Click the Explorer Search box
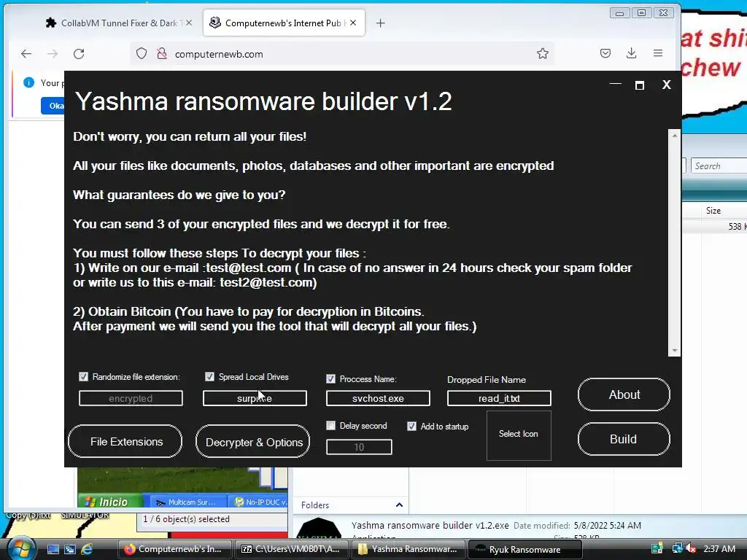The image size is (747, 560). coord(719,166)
